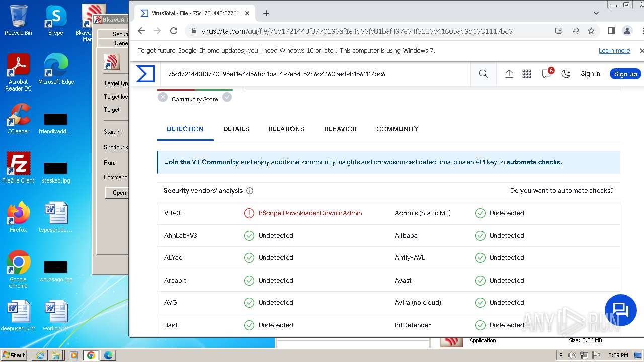Click info icon beside Security vendors' analysis
The height and width of the screenshot is (362, 644).
coord(250,191)
